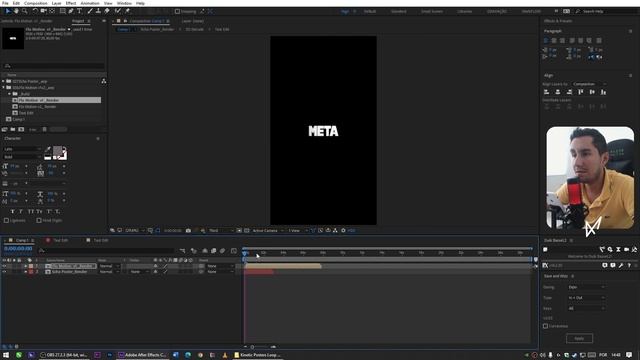Open OBS window from taskbar
Image resolution: width=640 pixels, height=360 pixels.
64,355
